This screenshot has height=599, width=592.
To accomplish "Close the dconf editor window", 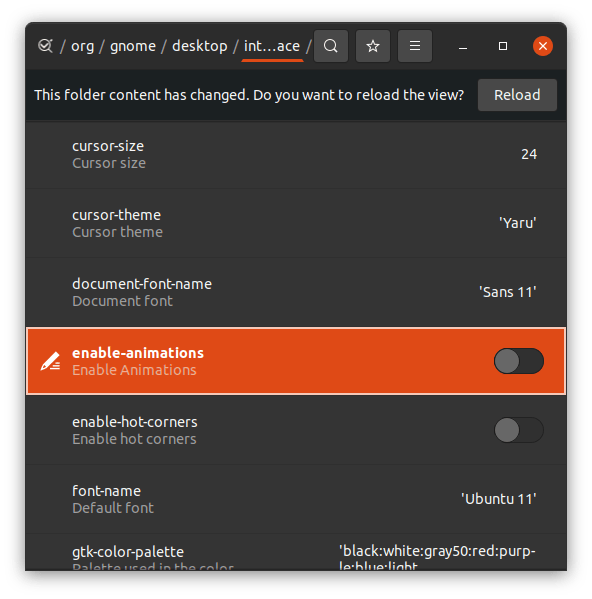I will click(543, 46).
